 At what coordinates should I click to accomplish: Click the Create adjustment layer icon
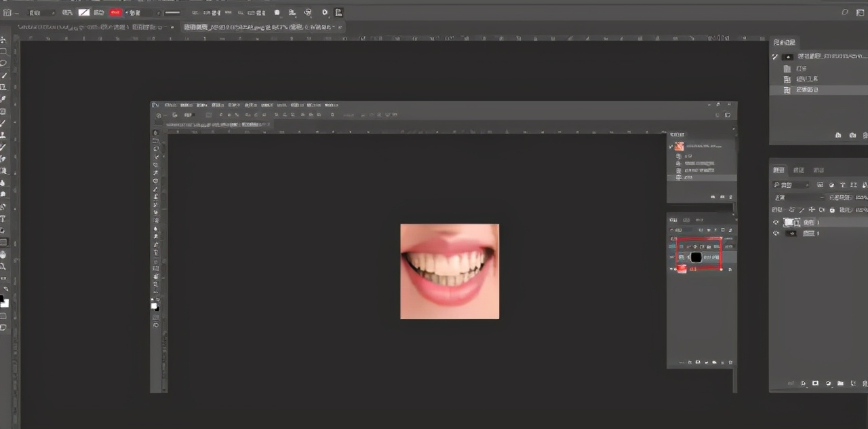(827, 384)
